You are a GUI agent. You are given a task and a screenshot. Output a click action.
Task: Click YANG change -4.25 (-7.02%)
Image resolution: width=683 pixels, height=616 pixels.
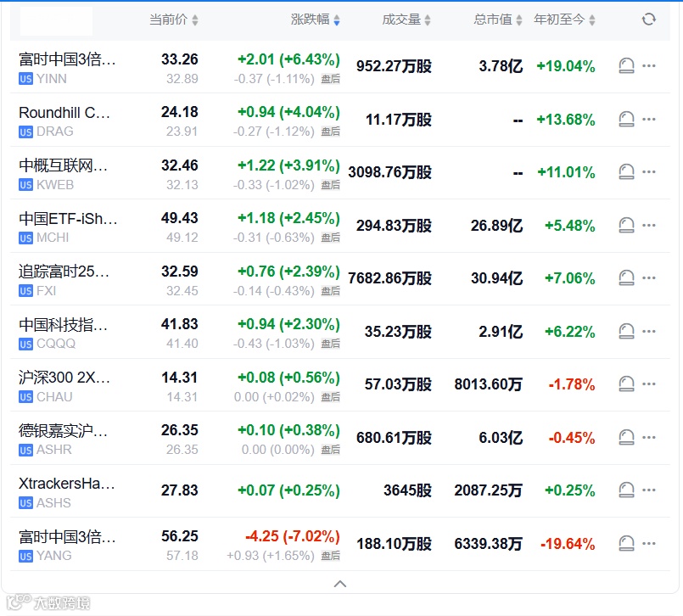[292, 536]
